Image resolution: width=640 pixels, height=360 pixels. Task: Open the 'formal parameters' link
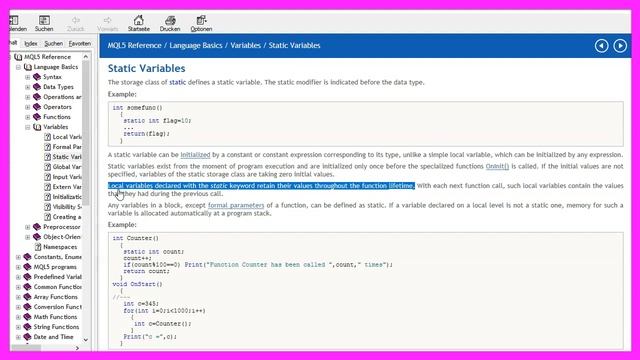(x=236, y=205)
